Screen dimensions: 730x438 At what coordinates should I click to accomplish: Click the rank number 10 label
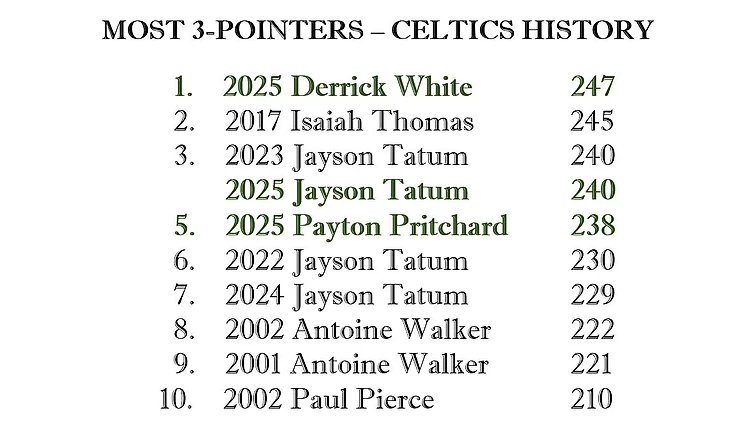click(177, 400)
